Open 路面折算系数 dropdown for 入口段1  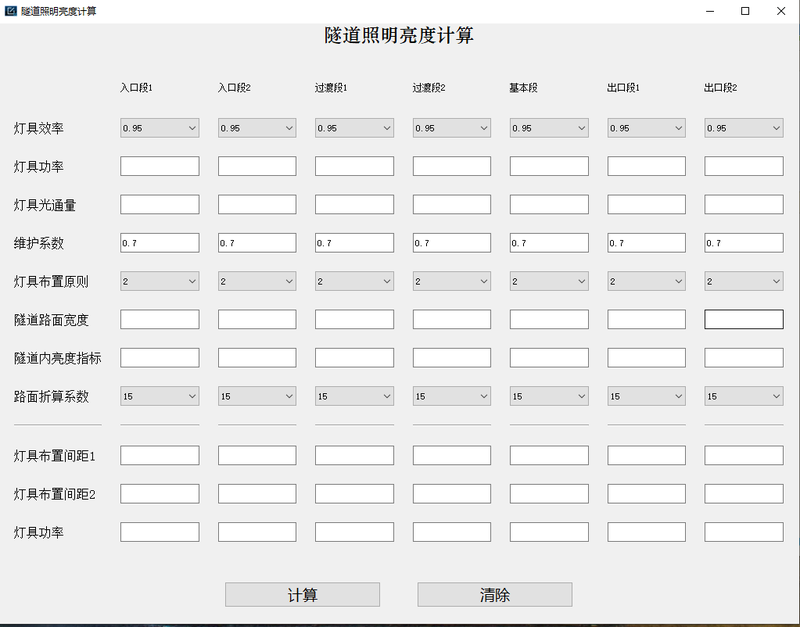pyautogui.click(x=160, y=396)
